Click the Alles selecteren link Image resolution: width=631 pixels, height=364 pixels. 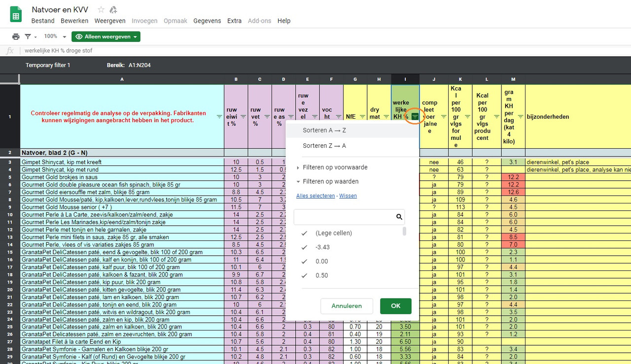click(x=315, y=196)
